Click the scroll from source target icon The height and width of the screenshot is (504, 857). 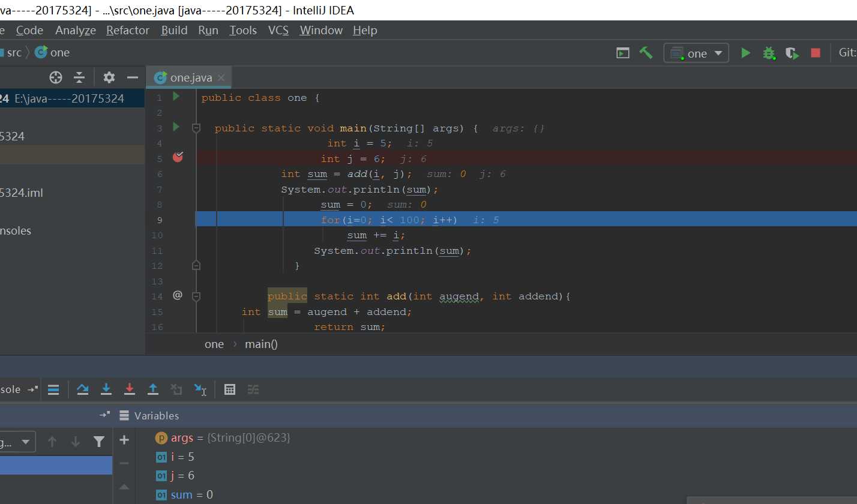point(56,77)
